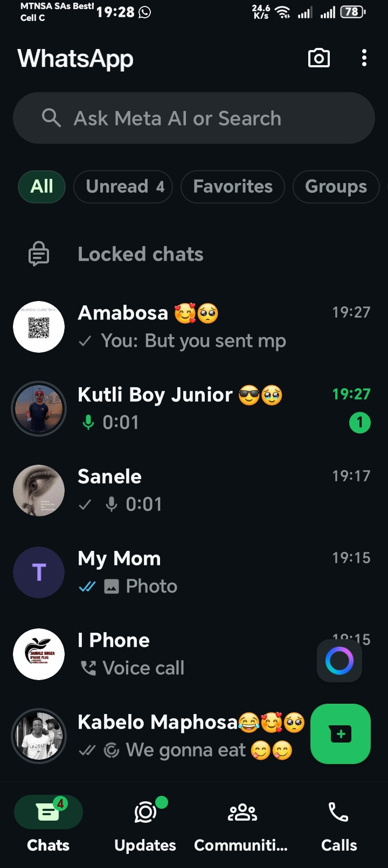Tap the I Phone contact avatar
This screenshot has height=868, width=388.
(39, 654)
